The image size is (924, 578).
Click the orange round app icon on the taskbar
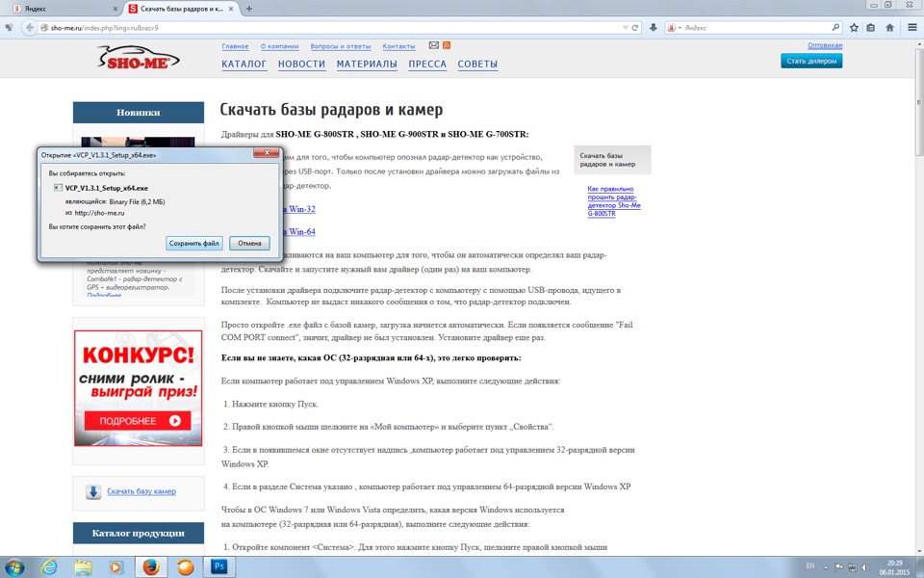[x=185, y=567]
